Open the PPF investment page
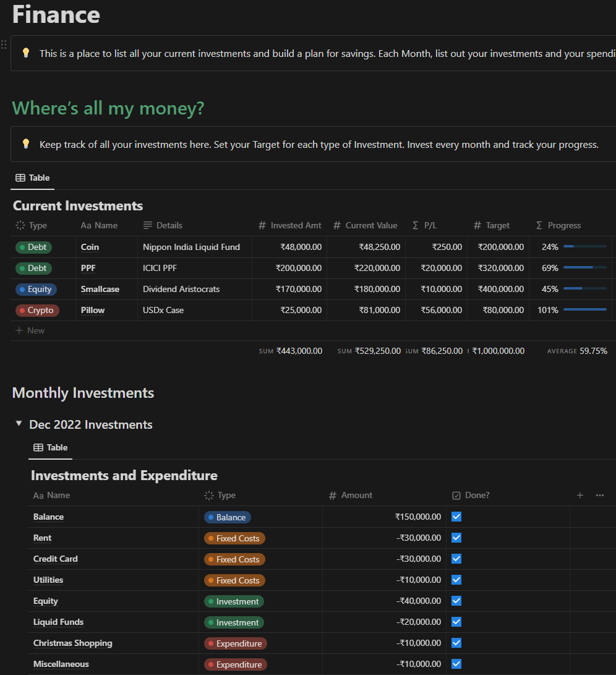 88,268
